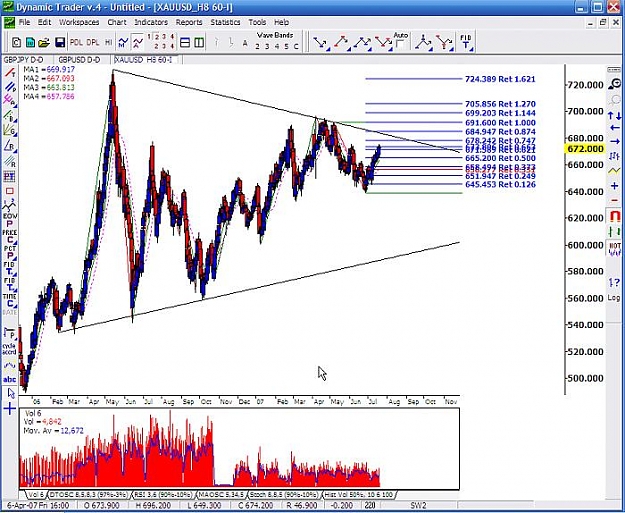Switch to the DTOSC 8,5,8,3 indicator tab

[89, 495]
